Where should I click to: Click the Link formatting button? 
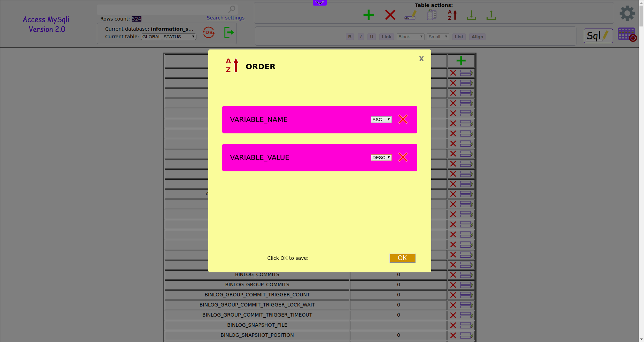pyautogui.click(x=387, y=37)
